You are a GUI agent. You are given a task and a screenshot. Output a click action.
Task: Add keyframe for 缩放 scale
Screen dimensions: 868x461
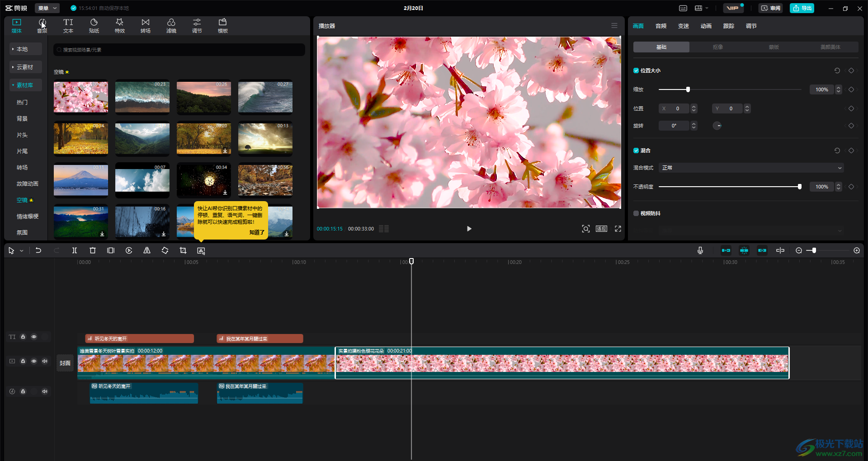(851, 89)
